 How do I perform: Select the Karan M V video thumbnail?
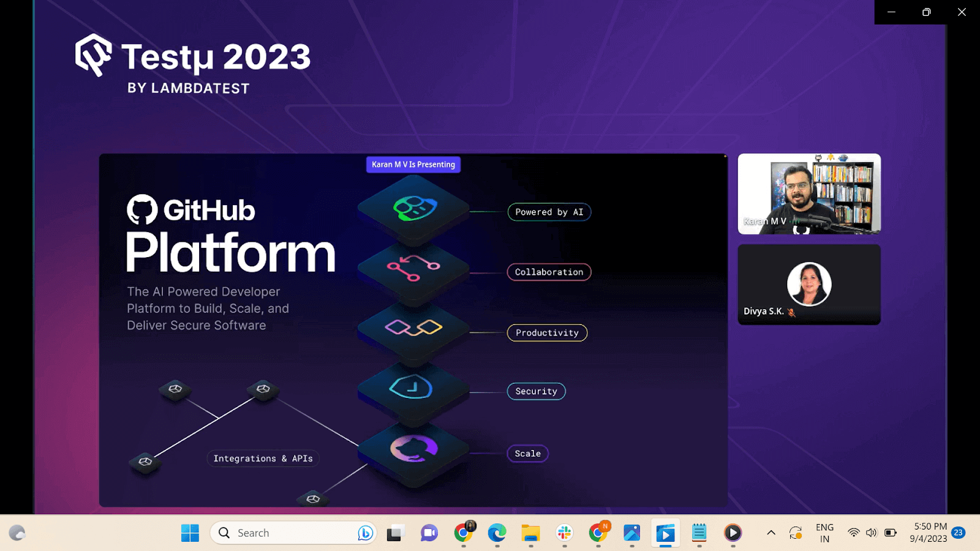[809, 194]
